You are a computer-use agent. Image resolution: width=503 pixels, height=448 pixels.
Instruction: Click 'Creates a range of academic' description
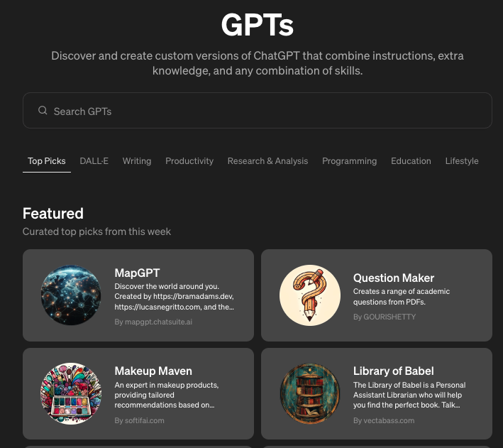coord(402,291)
